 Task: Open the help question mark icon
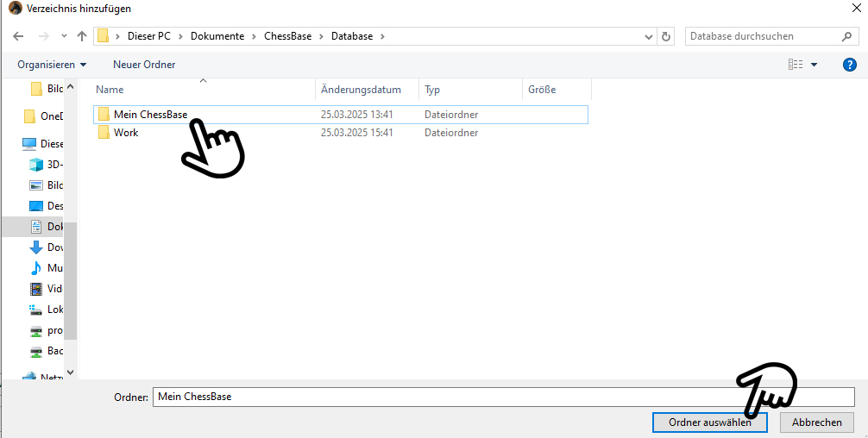click(x=849, y=65)
